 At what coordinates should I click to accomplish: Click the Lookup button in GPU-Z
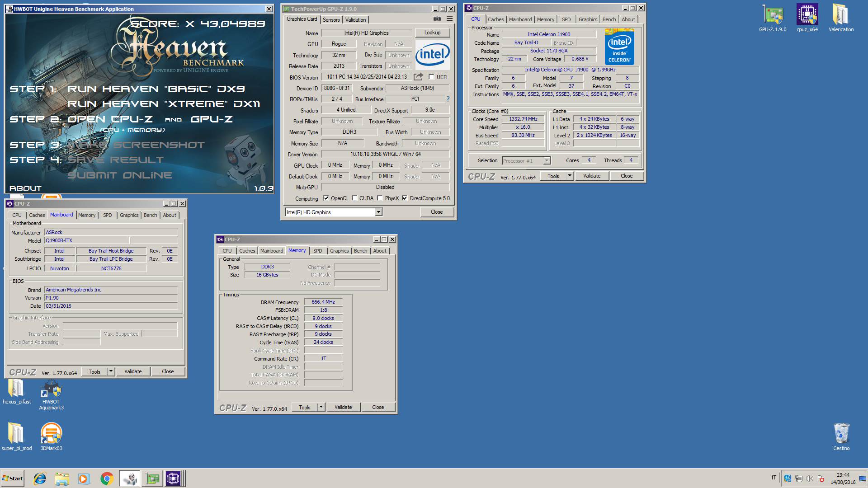(432, 33)
